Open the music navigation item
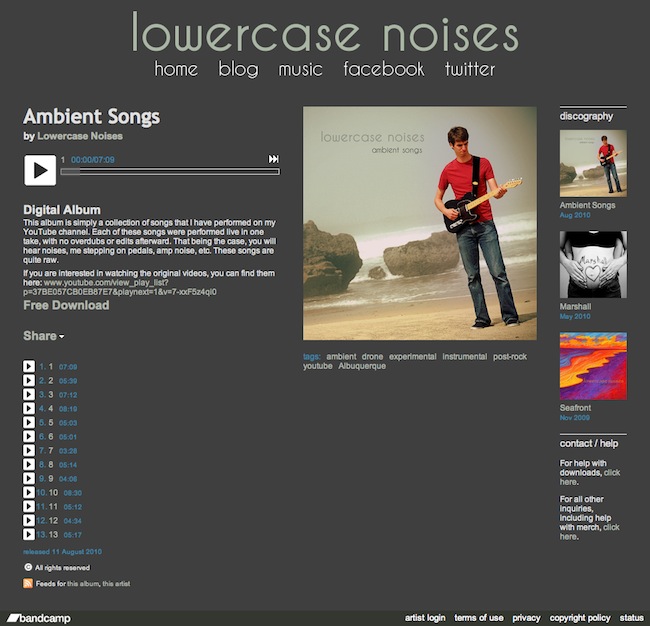650x626 pixels. 301,69
